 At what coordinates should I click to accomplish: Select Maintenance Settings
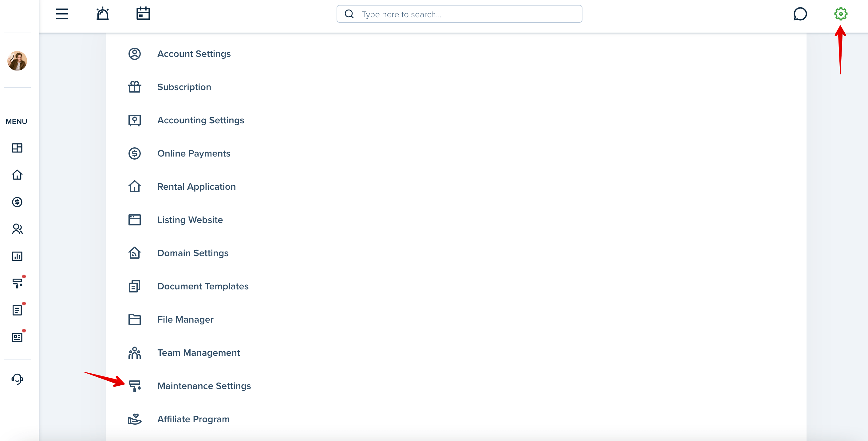204,386
